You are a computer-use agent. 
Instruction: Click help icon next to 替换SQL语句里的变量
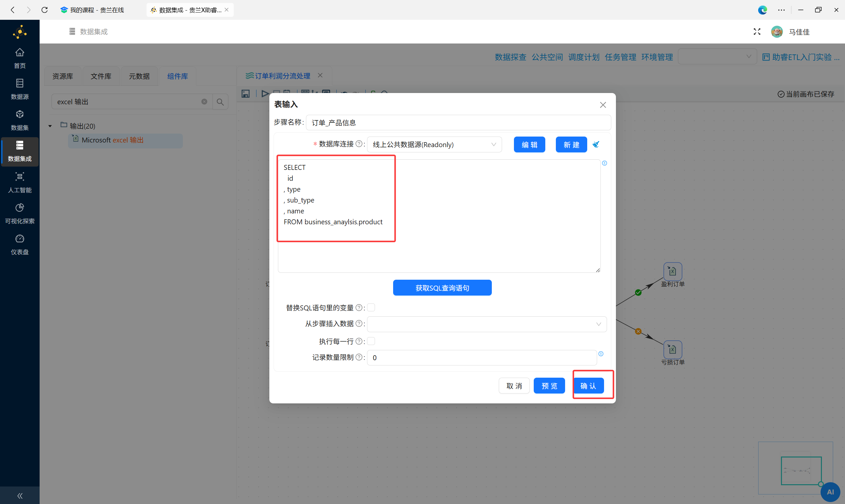(359, 307)
